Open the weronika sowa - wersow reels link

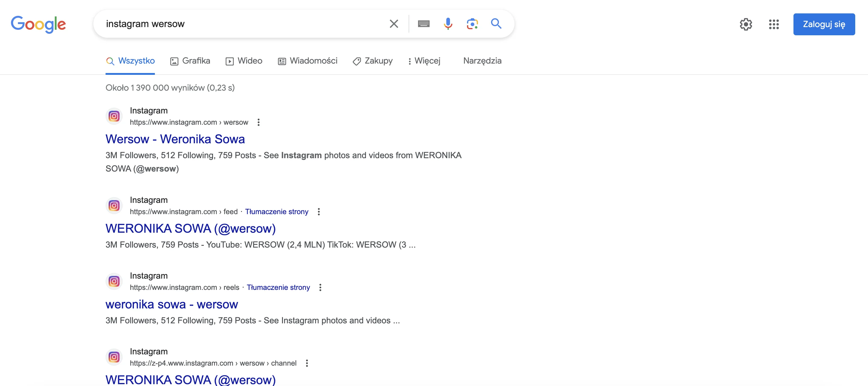[x=172, y=304]
